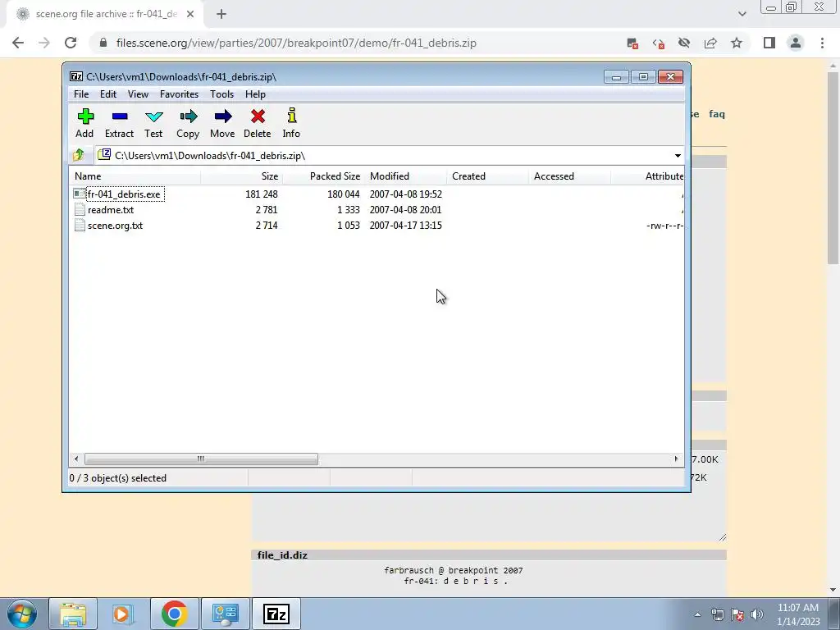840x630 pixels.
Task: Sort by Modified column header
Action: coord(405,176)
